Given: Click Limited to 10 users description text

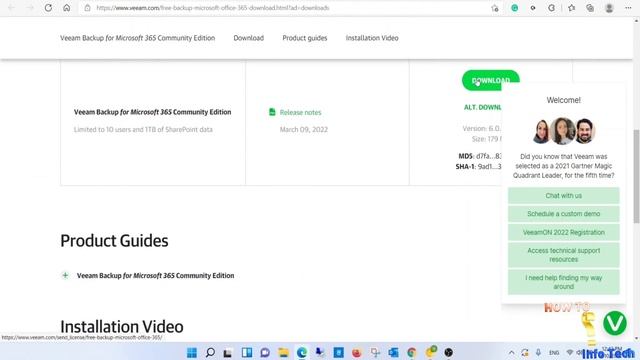Looking at the screenshot, I should (x=143, y=129).
